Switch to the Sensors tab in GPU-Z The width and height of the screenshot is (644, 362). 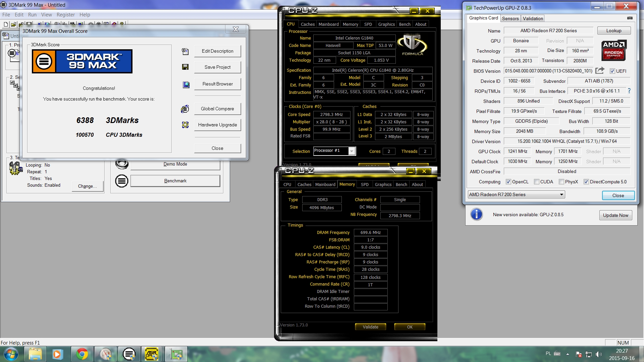(x=510, y=18)
